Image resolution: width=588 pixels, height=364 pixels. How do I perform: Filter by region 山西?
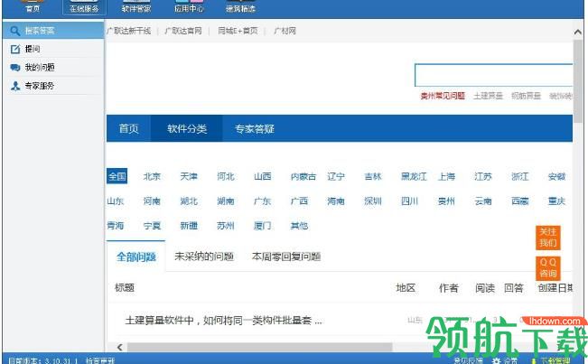pos(263,176)
